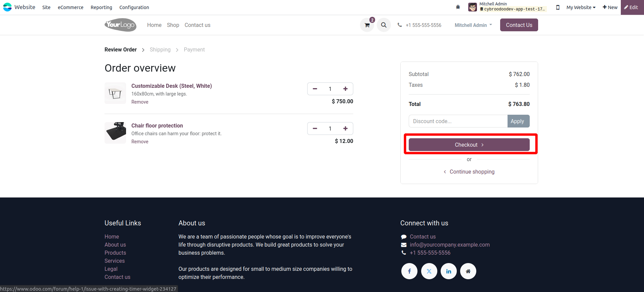Screen dimensions: 644x292
Task: Click the Customizable Desk product thumbnail
Action: [x=115, y=93]
